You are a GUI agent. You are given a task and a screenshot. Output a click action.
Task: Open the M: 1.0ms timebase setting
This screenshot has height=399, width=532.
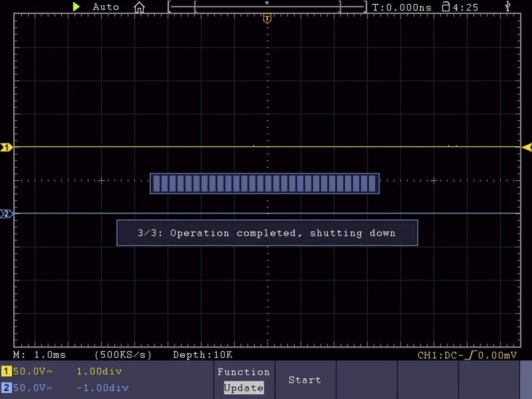pos(39,355)
